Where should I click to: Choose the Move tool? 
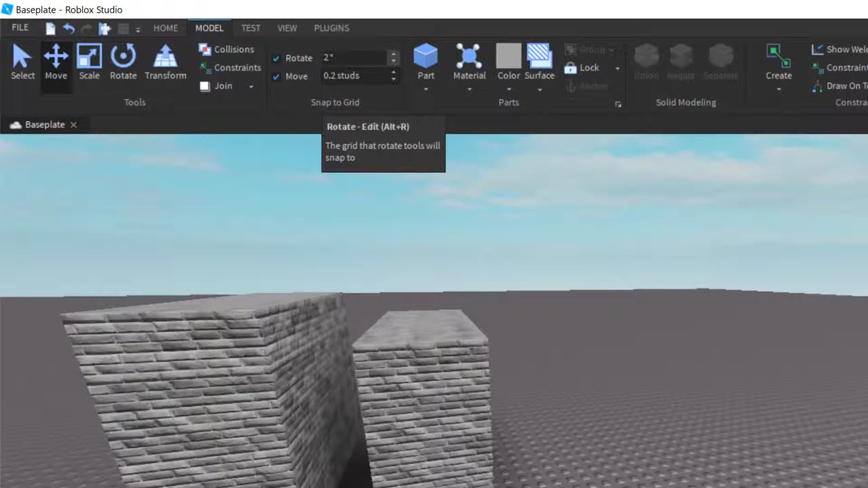pos(56,62)
